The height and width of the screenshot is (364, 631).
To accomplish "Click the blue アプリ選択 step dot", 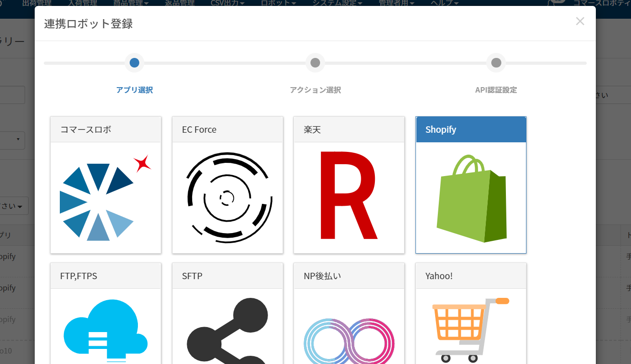I will tap(134, 63).
